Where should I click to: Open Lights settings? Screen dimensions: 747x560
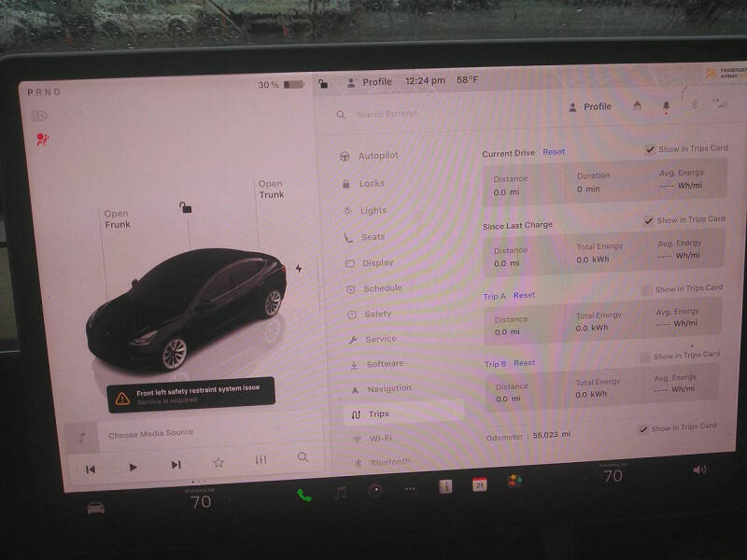pos(365,210)
